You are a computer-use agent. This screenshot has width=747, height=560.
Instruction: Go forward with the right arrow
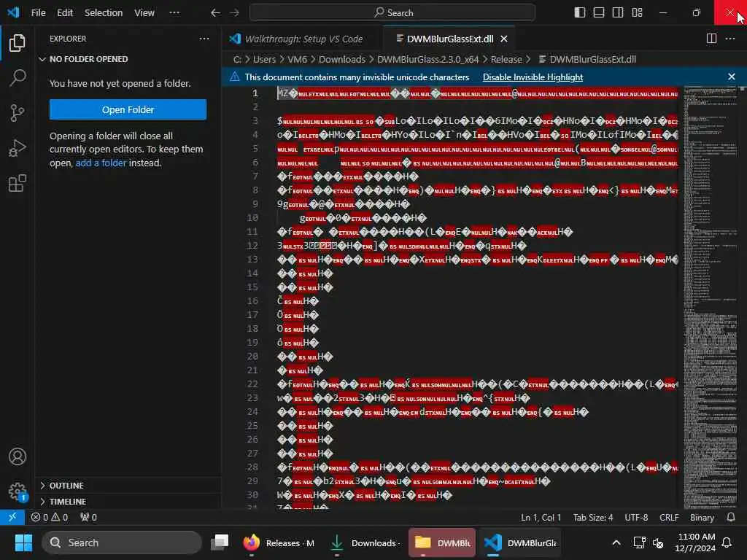click(x=234, y=13)
